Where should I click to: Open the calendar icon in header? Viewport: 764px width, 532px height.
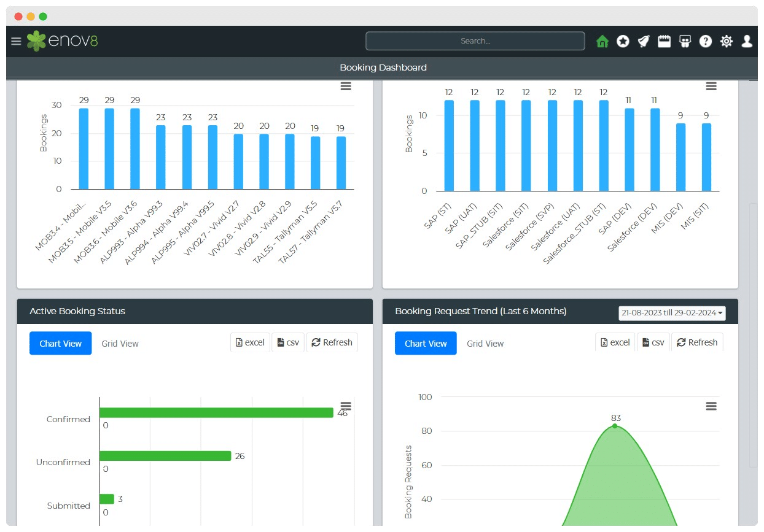[664, 41]
